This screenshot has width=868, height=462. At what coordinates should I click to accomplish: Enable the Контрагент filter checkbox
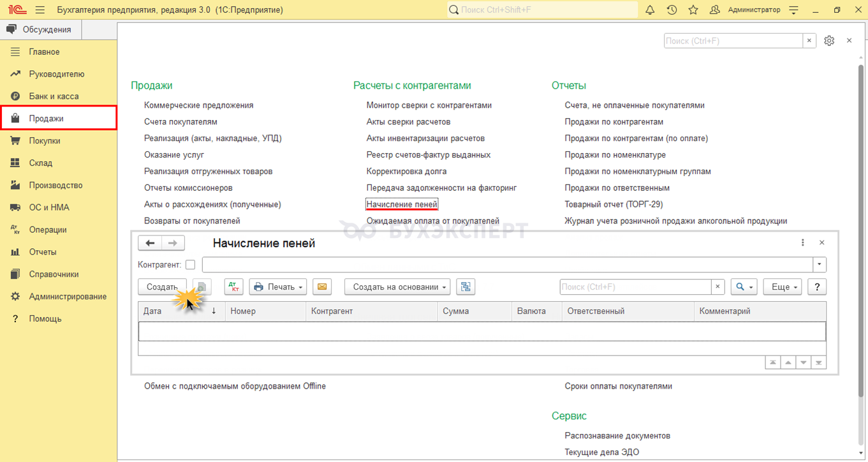pos(190,265)
